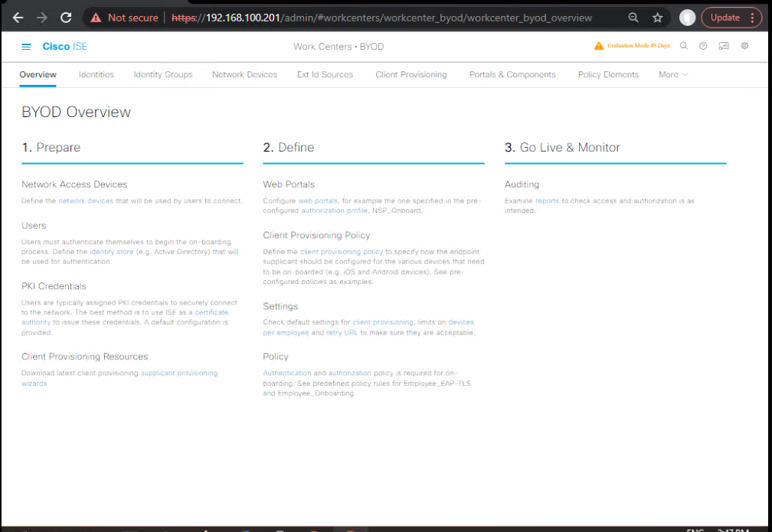Click the 'Evaluation Mode 49 Days' text

click(x=639, y=46)
